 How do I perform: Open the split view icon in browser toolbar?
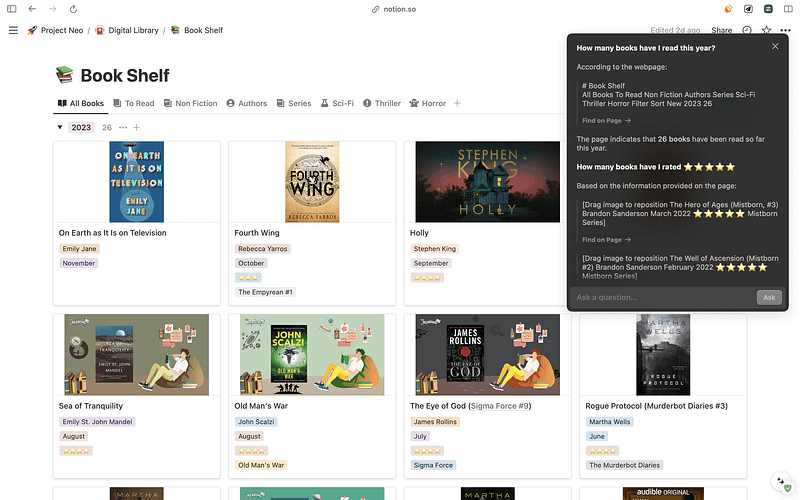(788, 9)
